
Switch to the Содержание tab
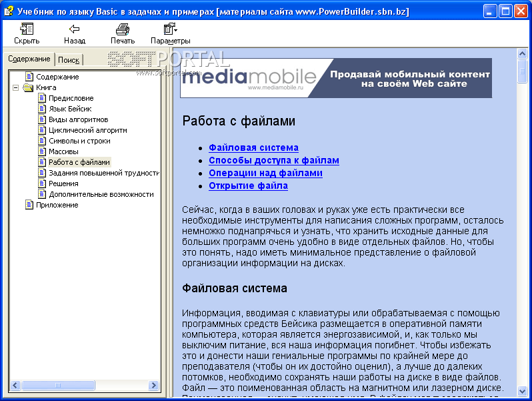tap(29, 59)
